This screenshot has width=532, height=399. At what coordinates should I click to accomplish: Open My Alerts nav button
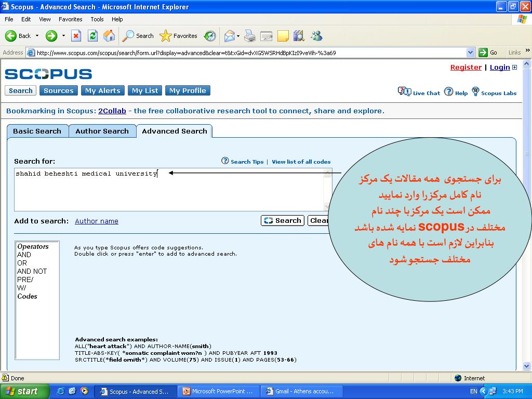pyautogui.click(x=102, y=90)
